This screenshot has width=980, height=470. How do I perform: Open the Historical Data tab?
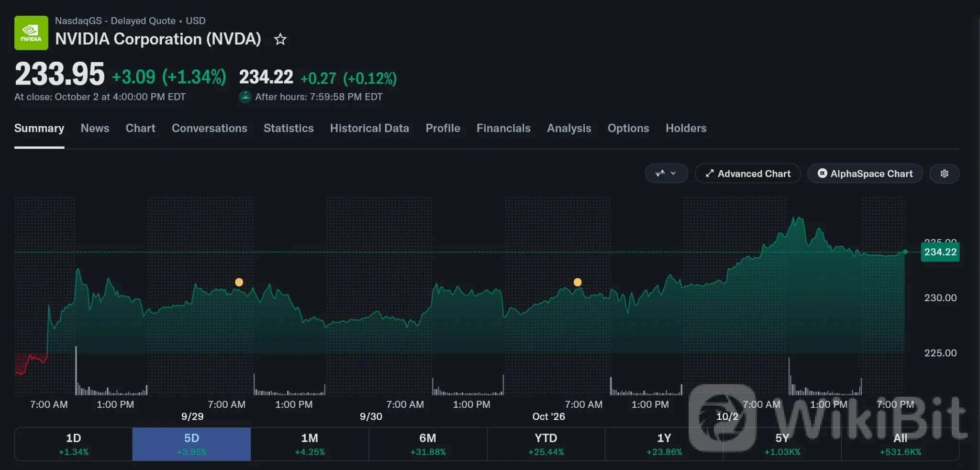pos(369,128)
